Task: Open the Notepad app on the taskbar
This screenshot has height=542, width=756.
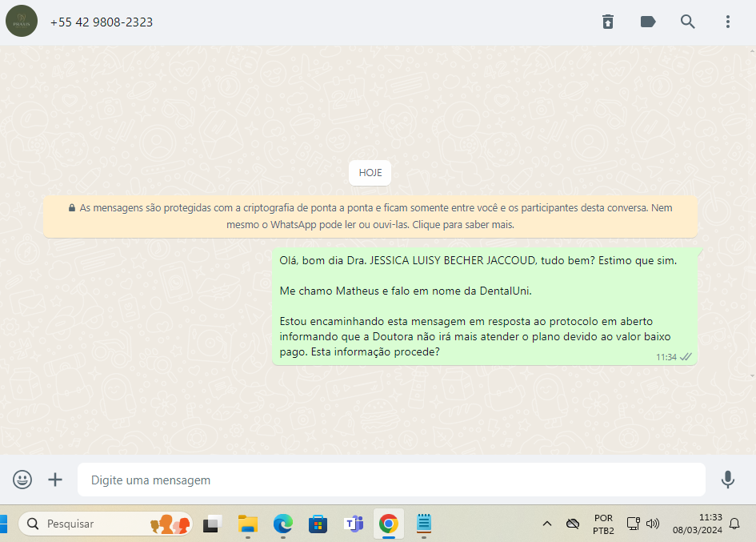Action: click(424, 524)
